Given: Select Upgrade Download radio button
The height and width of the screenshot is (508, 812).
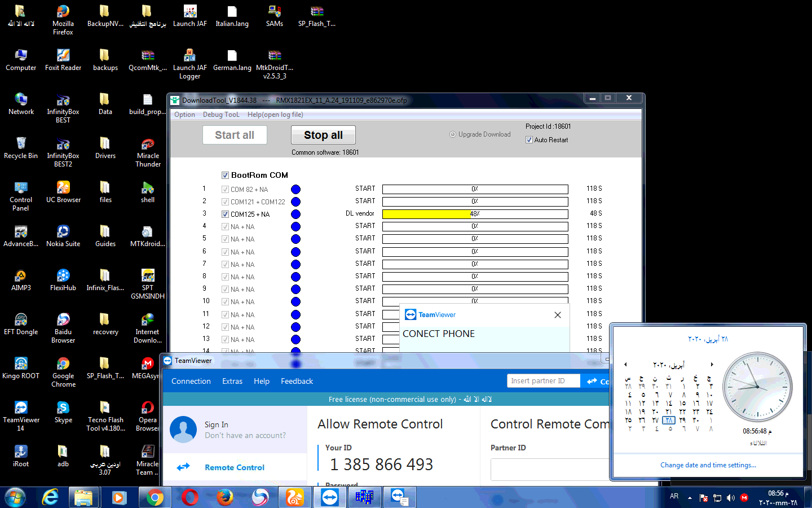Looking at the screenshot, I should (453, 134).
